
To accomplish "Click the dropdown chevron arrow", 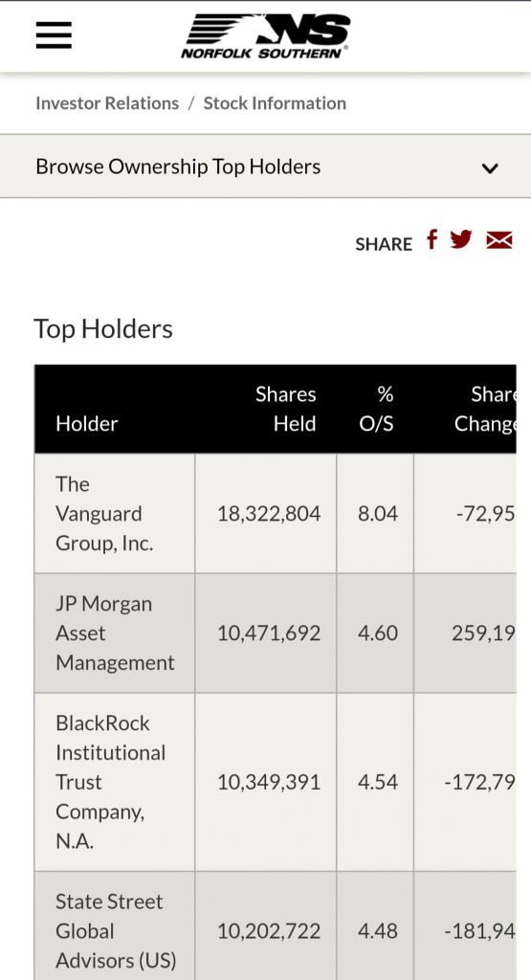I will click(490, 168).
